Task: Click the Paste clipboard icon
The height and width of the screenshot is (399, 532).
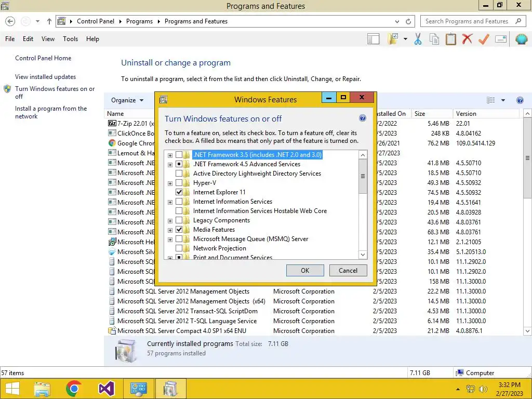Action: (450, 39)
